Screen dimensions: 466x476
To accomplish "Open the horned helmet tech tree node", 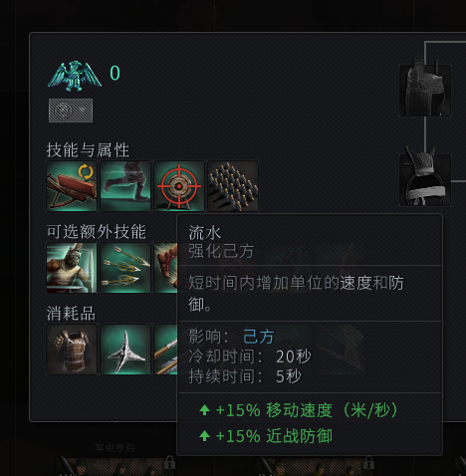I will click(425, 179).
